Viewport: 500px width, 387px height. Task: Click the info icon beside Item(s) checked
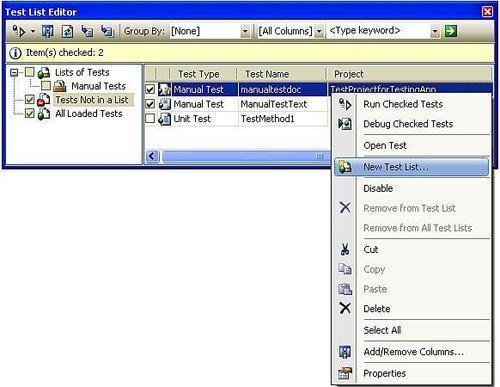point(15,53)
